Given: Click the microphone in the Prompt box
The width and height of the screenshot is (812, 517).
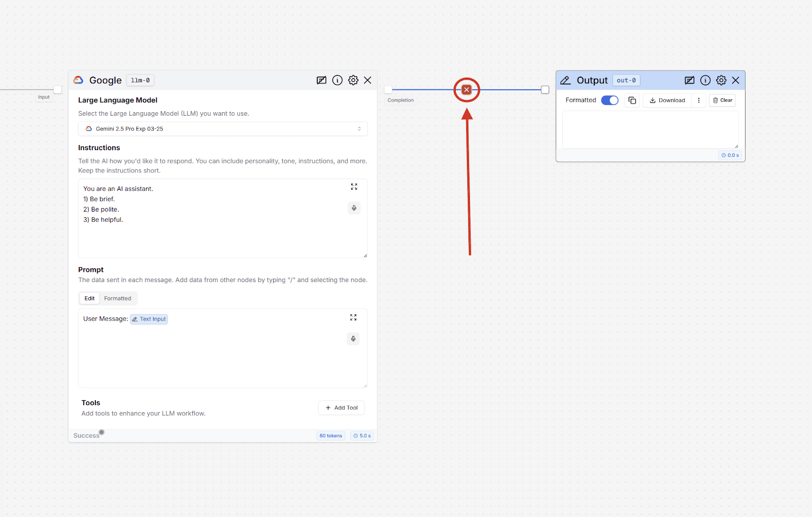Looking at the screenshot, I should (353, 339).
